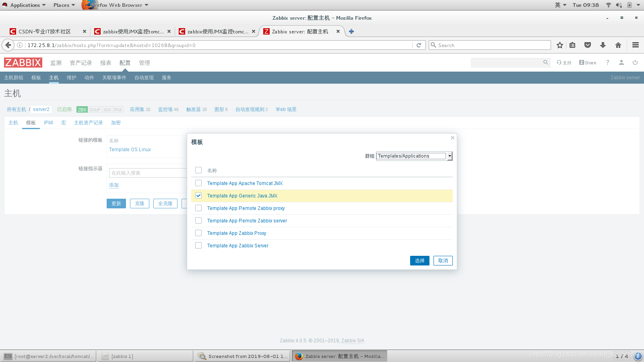Open the 资产记录 top menu
The height and width of the screenshot is (362, 644).
point(80,63)
